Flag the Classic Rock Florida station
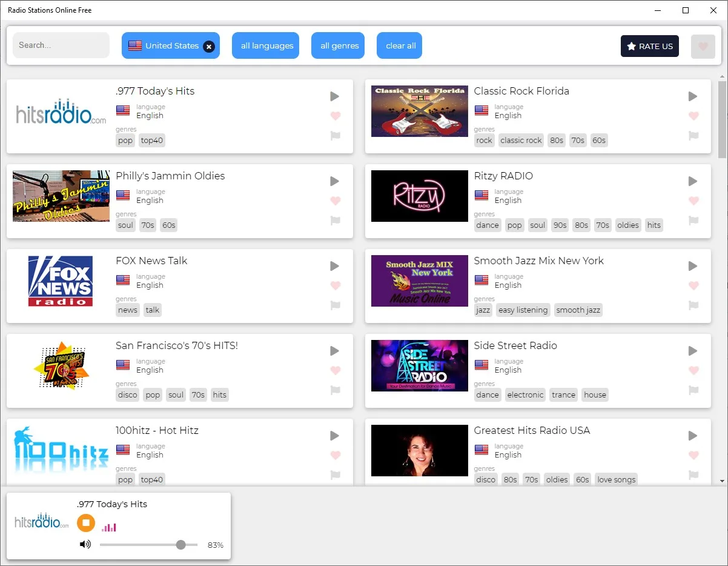This screenshot has width=728, height=566. 693,136
